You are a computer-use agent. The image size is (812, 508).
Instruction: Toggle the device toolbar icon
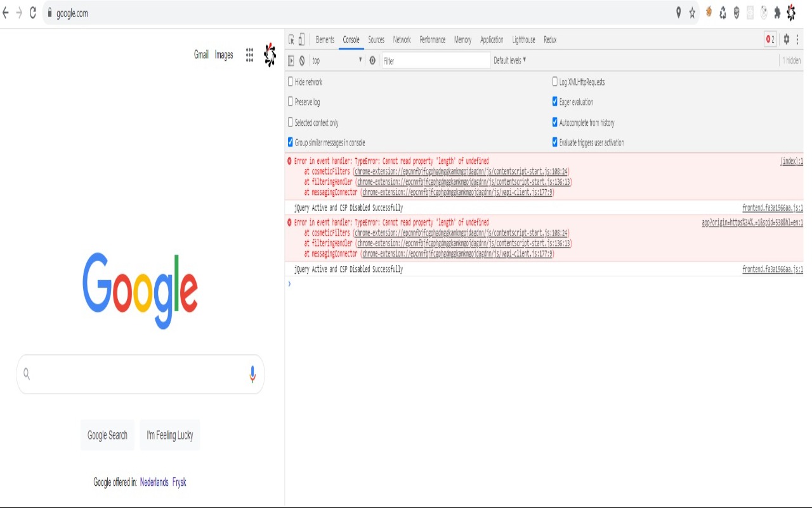(x=302, y=39)
